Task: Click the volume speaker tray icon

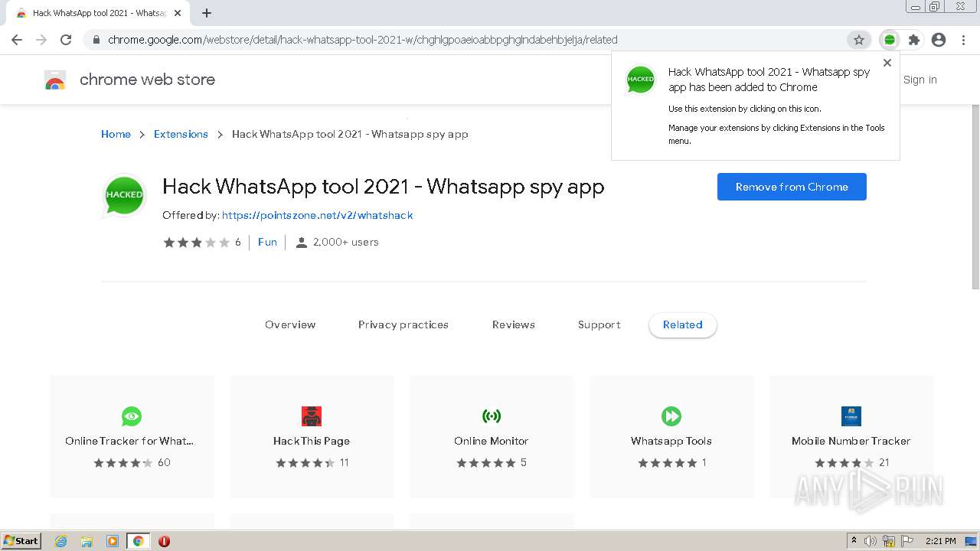Action: [871, 541]
